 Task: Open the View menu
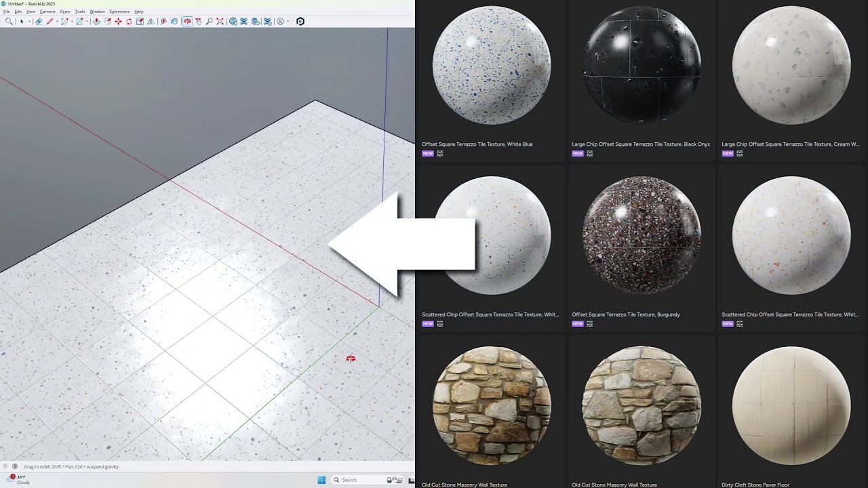pyautogui.click(x=31, y=12)
